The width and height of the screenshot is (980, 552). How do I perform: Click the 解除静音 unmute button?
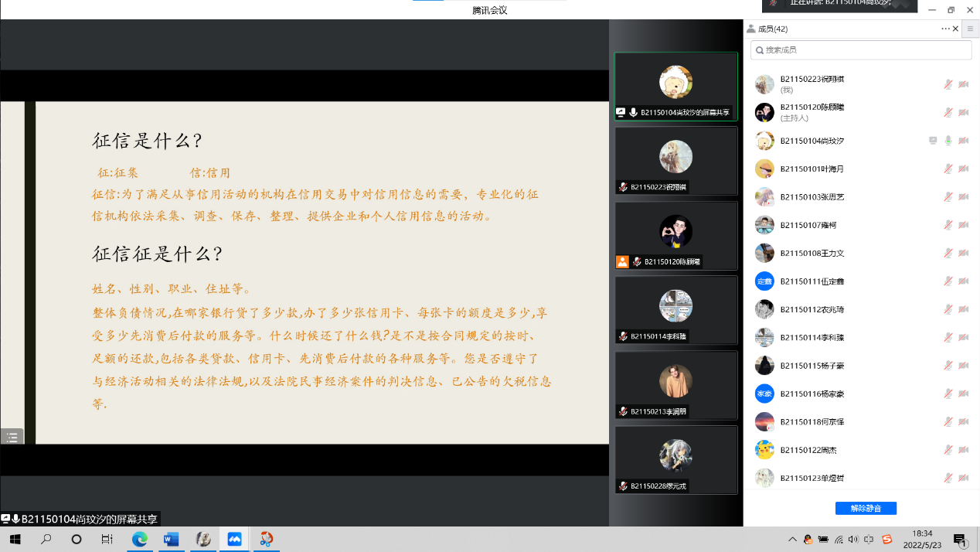866,508
